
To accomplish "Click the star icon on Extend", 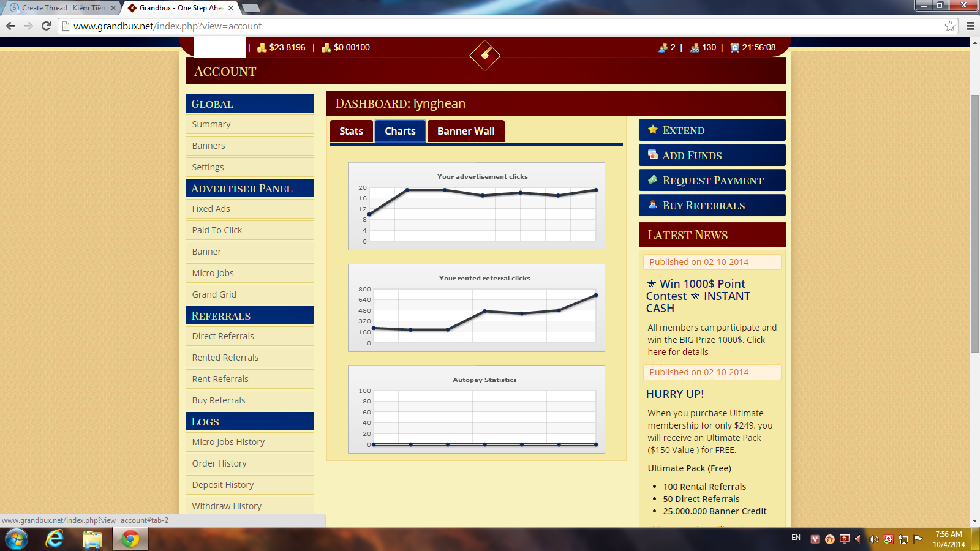I will point(653,130).
